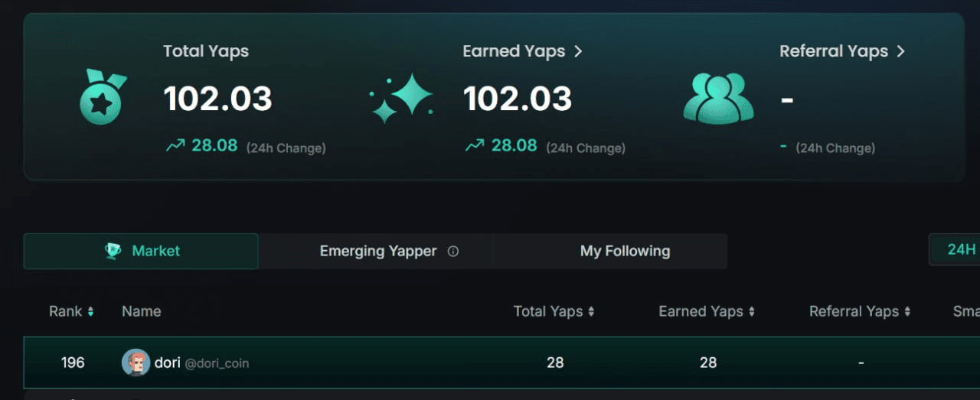The width and height of the screenshot is (980, 400).
Task: Click the trophy icon in Market tab
Action: [113, 251]
